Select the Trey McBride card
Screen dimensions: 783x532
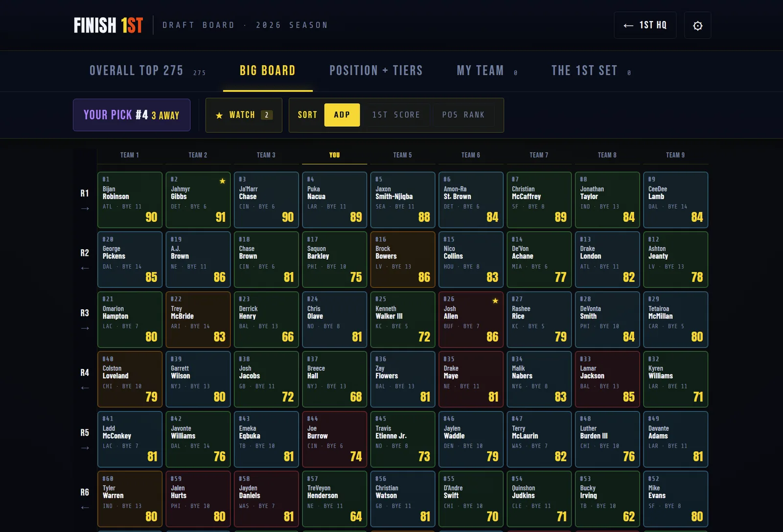point(198,320)
